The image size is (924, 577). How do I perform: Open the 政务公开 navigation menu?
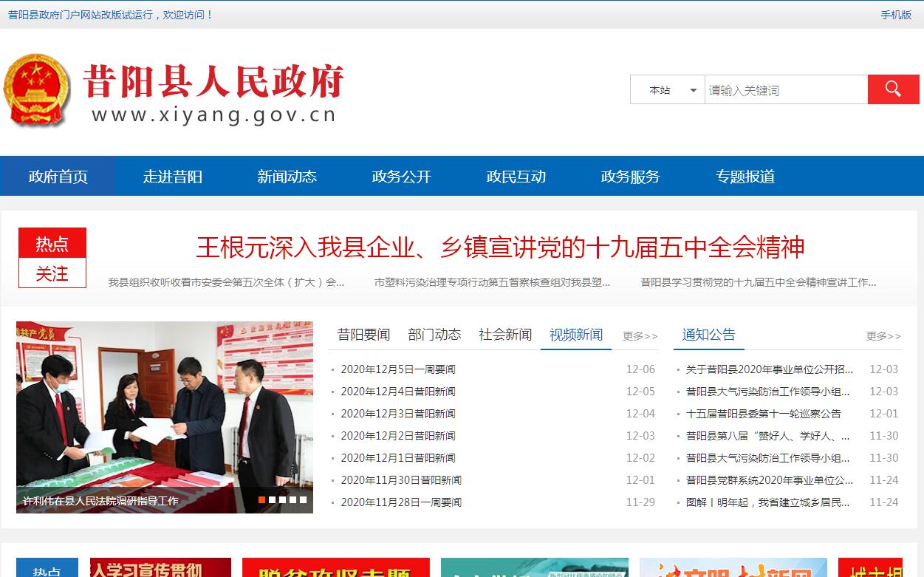[401, 176]
